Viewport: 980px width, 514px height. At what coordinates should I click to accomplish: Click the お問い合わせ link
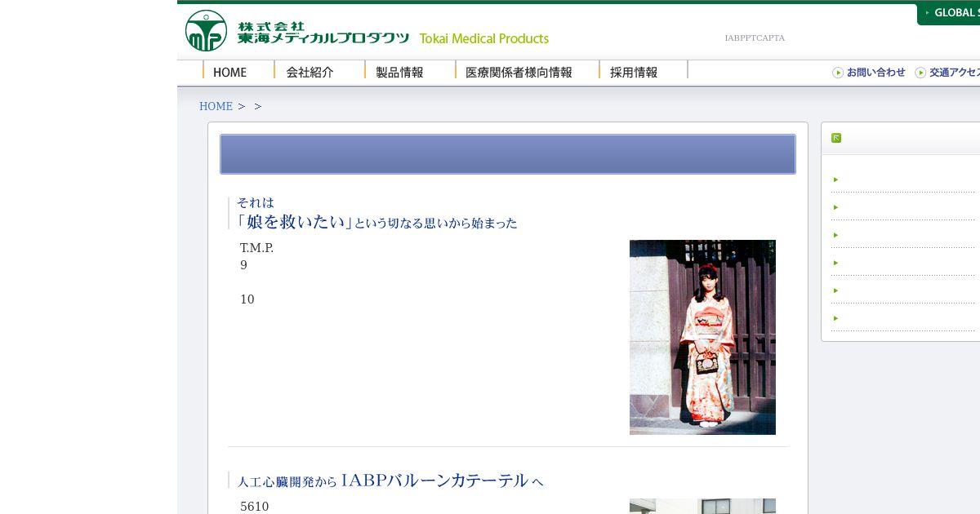point(875,73)
